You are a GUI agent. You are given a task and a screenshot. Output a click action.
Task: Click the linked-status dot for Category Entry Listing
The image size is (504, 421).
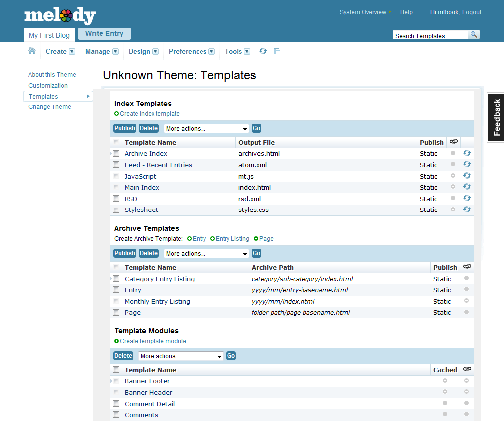[x=466, y=278]
